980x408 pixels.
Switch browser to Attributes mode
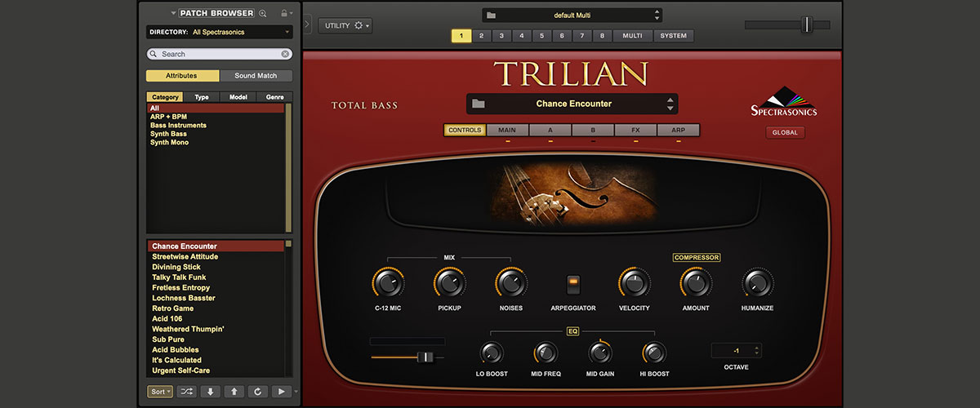pyautogui.click(x=182, y=76)
